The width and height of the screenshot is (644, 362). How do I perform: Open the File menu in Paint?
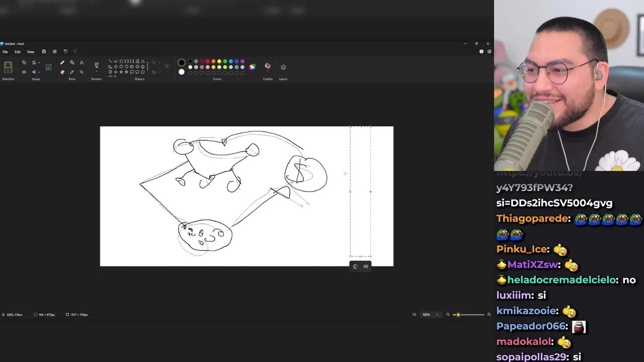(x=5, y=52)
